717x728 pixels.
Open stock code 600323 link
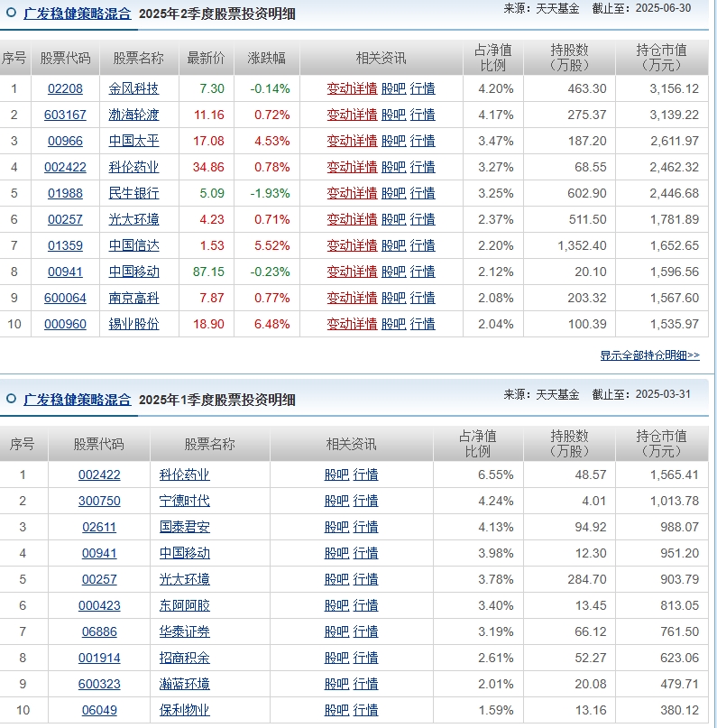click(x=99, y=684)
